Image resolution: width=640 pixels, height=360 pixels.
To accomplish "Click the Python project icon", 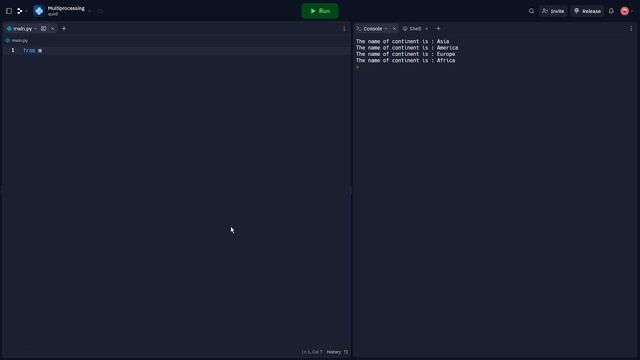I will [39, 11].
